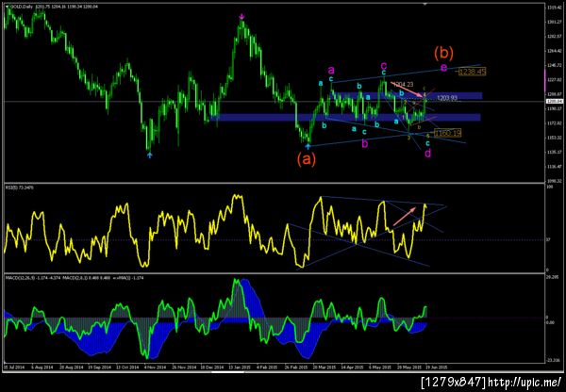Click the 13 Jan 2015 date on time axis
The width and height of the screenshot is (566, 392).
tap(240, 367)
